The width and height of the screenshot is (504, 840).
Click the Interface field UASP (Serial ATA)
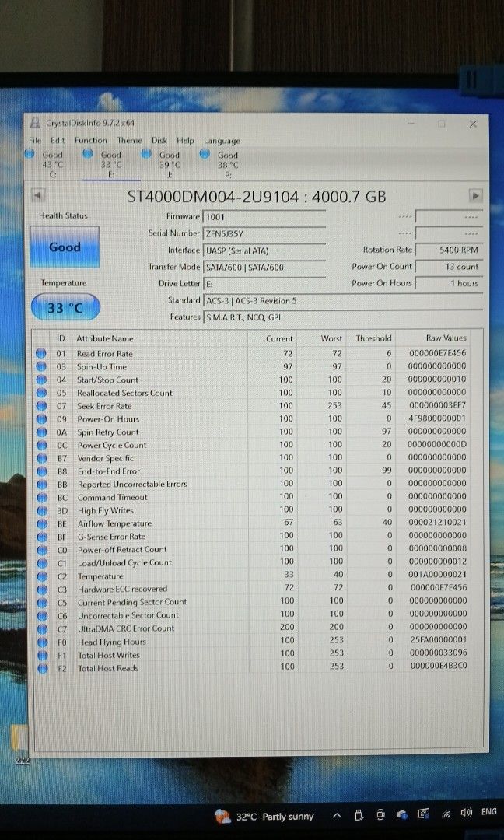point(264,250)
